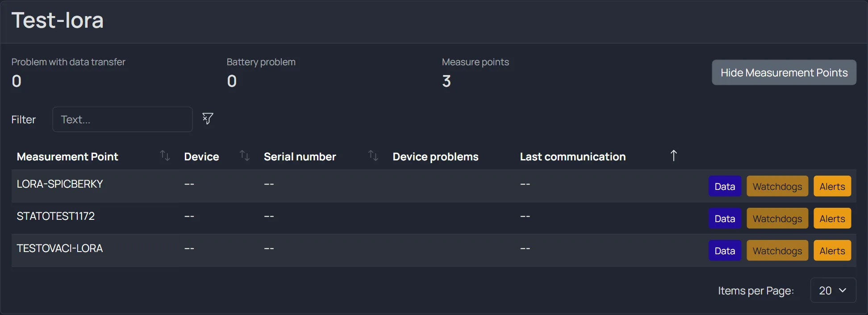Sort by Device column arrows
This screenshot has height=315, width=868.
coord(244,155)
